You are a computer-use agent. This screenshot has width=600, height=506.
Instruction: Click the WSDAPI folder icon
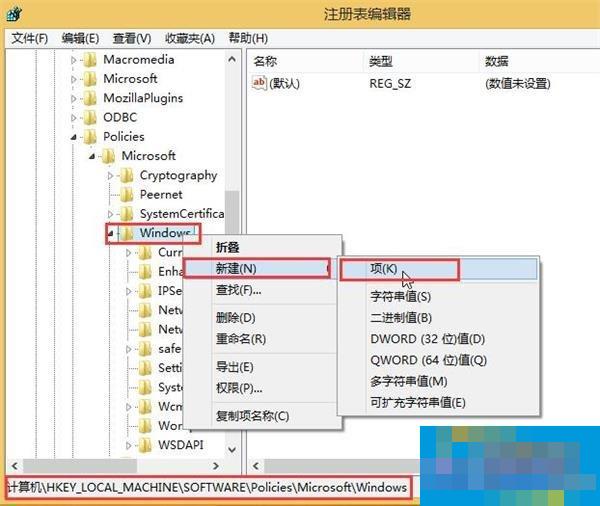pos(145,445)
